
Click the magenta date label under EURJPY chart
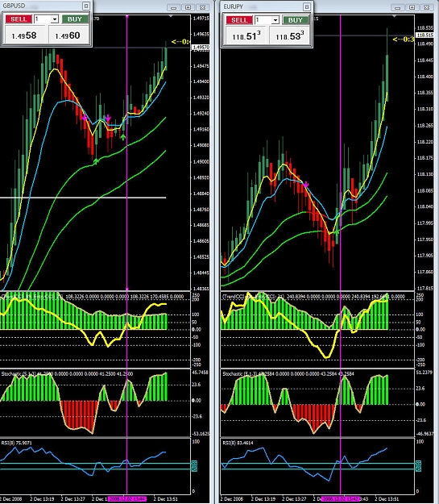pyautogui.click(x=341, y=498)
